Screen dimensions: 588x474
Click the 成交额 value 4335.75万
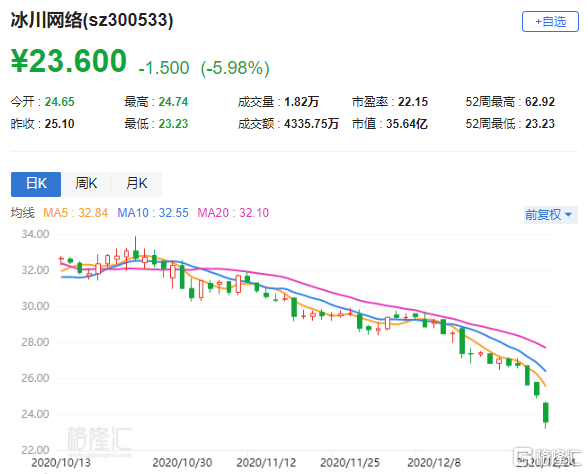click(x=311, y=124)
